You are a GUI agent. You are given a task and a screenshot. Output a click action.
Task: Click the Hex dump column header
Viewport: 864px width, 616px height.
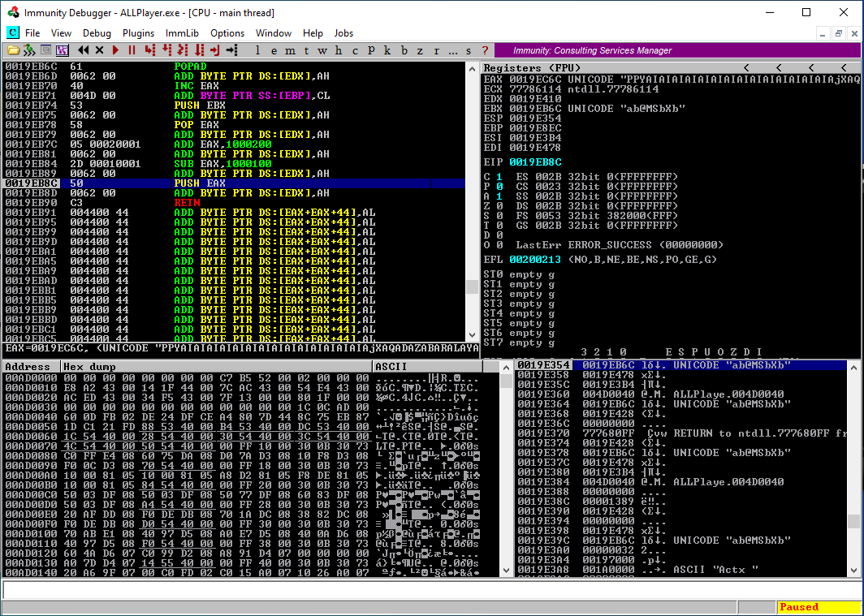pos(217,367)
